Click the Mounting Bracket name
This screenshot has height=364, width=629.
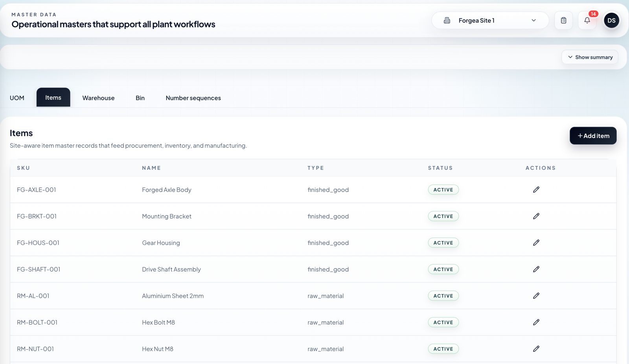[167, 216]
